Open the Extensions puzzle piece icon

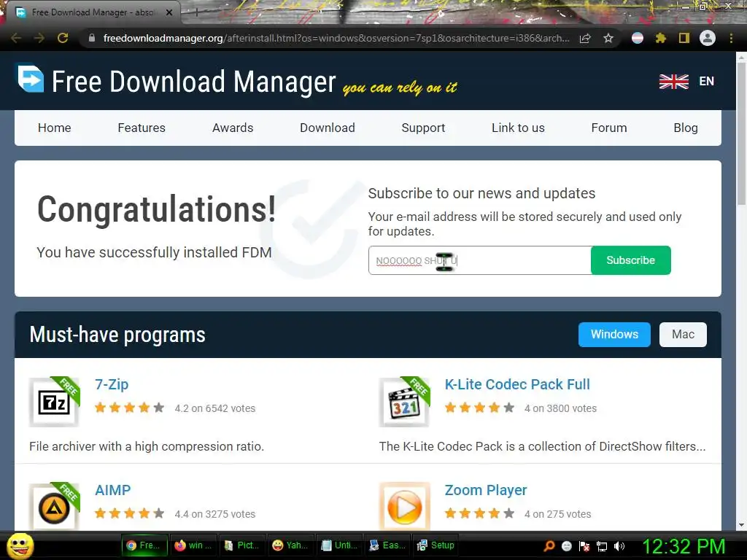(x=660, y=38)
